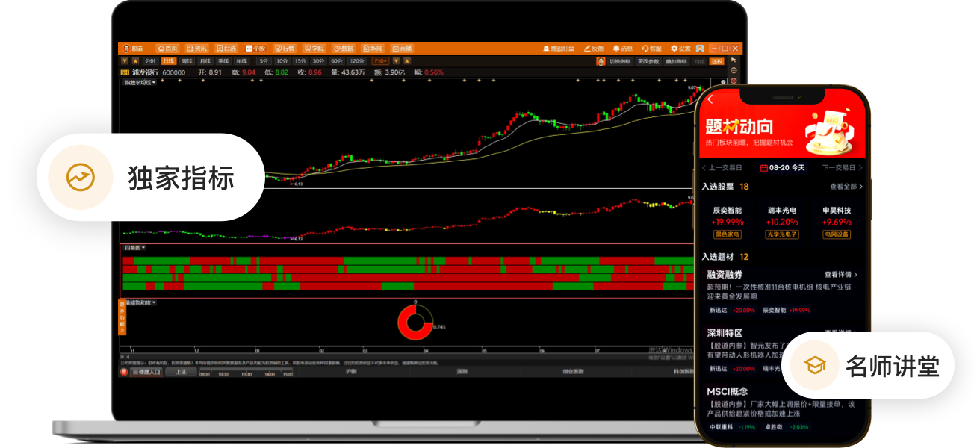Open 设置 gear settings

680,49
